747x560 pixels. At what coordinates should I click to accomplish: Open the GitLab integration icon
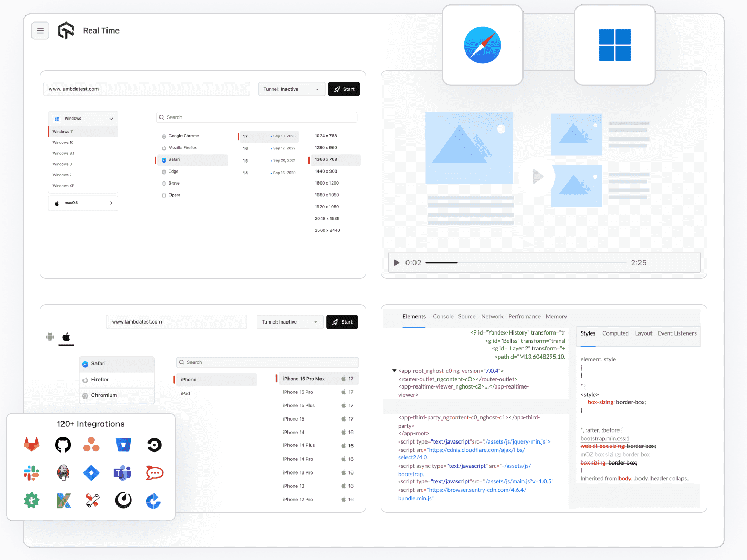[x=31, y=445]
